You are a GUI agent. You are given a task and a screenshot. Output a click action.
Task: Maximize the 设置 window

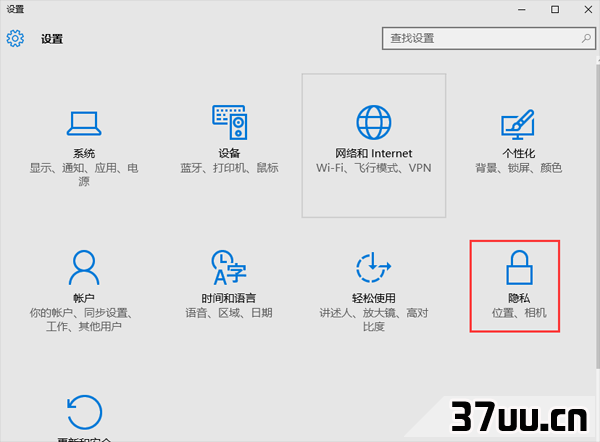555,10
